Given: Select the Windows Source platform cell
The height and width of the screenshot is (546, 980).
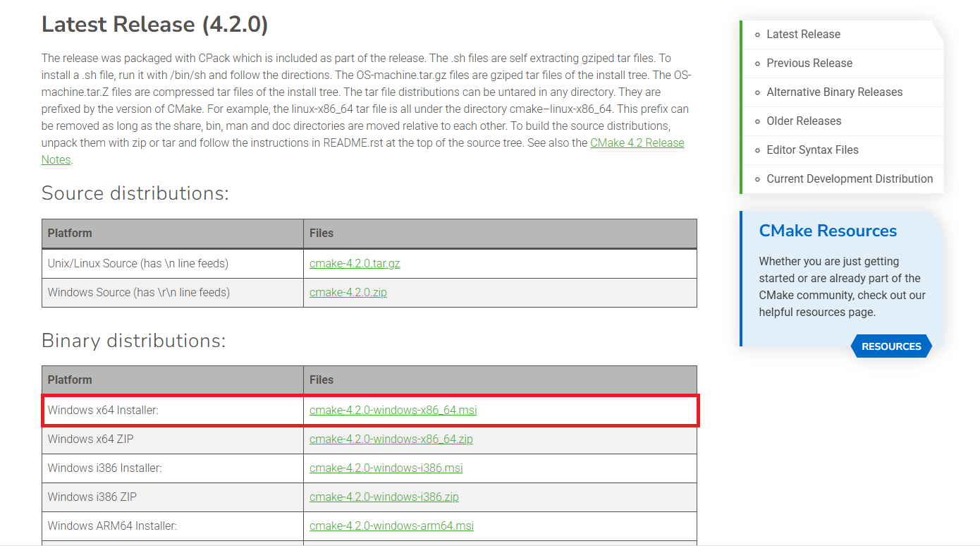Looking at the screenshot, I should coord(173,292).
